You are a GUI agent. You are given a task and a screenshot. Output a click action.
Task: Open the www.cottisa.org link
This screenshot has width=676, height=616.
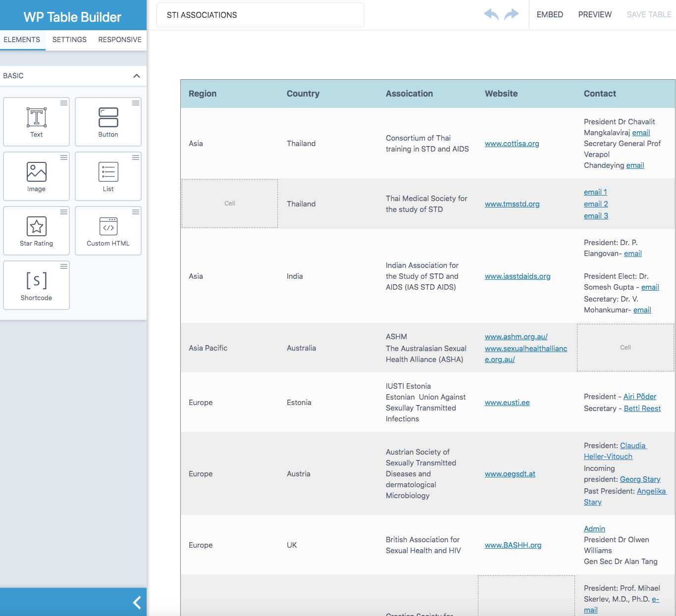(x=512, y=144)
